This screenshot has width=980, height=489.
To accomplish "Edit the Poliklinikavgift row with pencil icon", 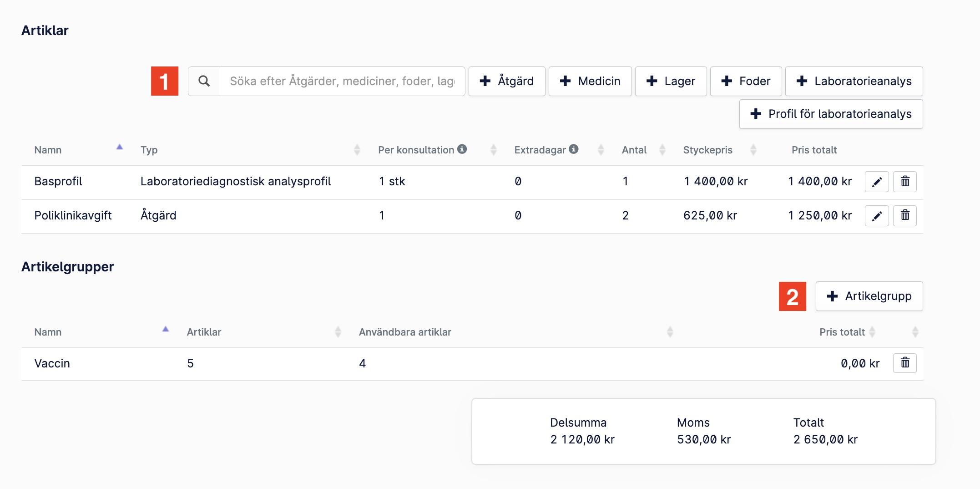I will [877, 215].
